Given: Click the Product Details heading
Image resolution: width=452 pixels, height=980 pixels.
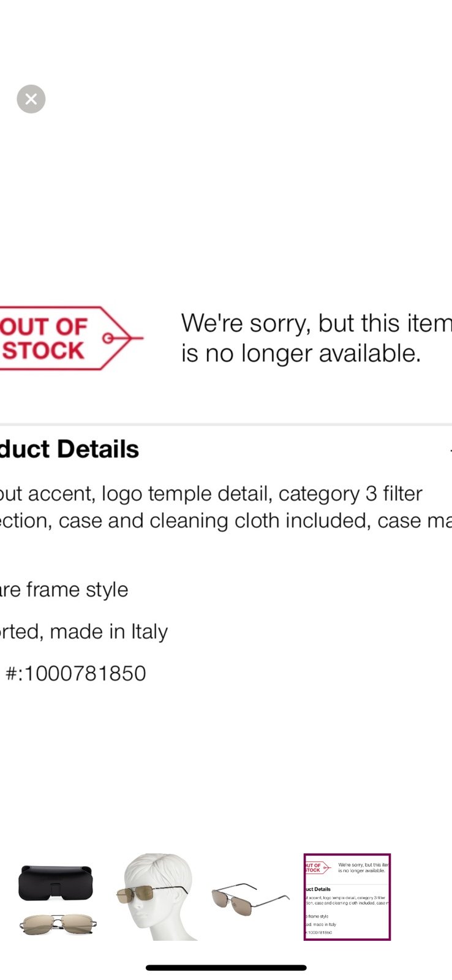Looking at the screenshot, I should click(x=69, y=450).
